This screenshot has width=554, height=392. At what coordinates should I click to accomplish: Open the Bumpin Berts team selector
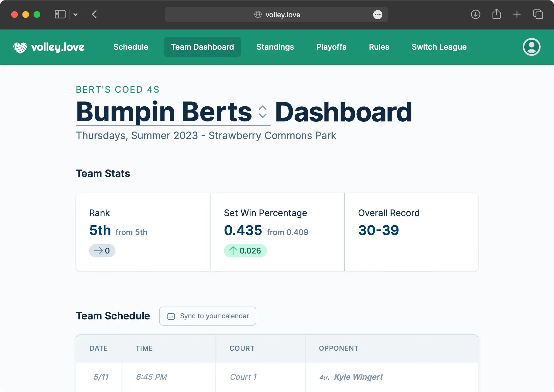(164, 112)
